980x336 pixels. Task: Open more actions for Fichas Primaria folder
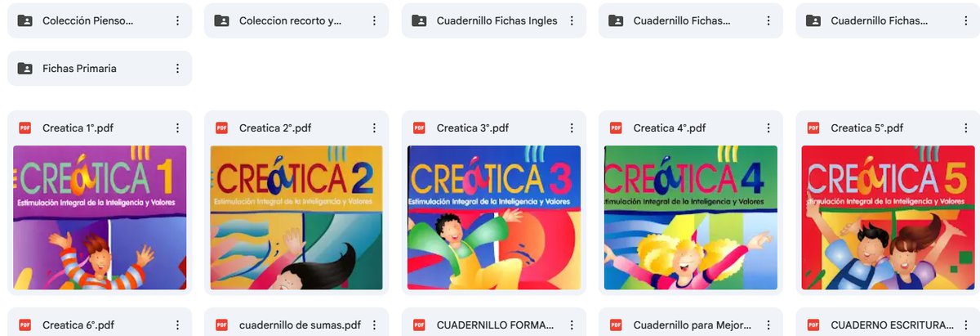click(x=177, y=69)
